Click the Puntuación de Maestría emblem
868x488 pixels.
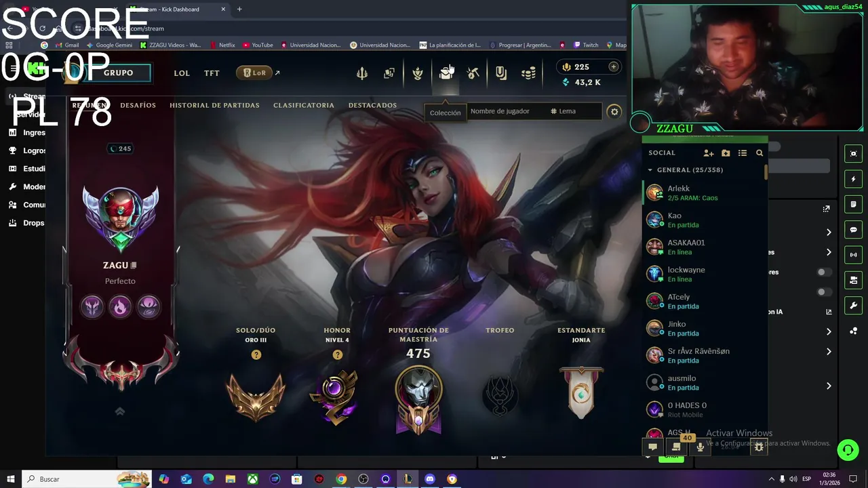(x=418, y=400)
